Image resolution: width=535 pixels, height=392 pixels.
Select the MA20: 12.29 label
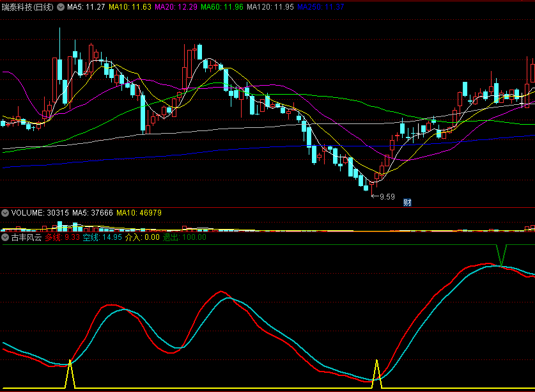176,7
